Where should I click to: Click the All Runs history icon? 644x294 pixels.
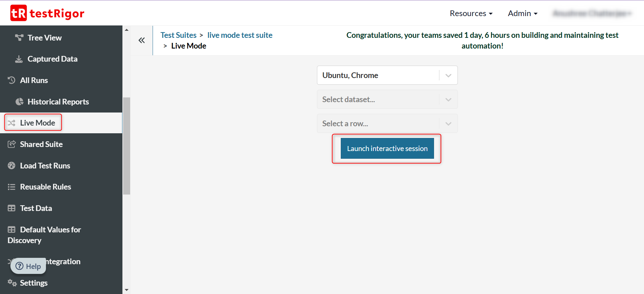point(11,80)
